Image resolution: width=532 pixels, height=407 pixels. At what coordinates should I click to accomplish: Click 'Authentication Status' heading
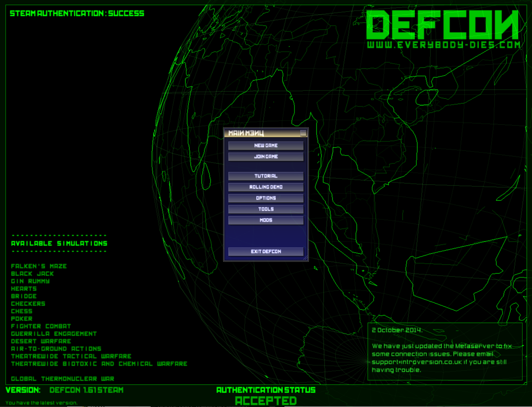tap(266, 390)
